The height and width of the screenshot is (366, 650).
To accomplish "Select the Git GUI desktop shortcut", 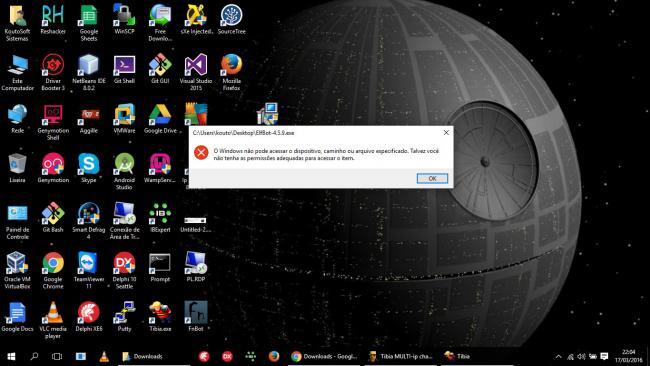I will (160, 69).
